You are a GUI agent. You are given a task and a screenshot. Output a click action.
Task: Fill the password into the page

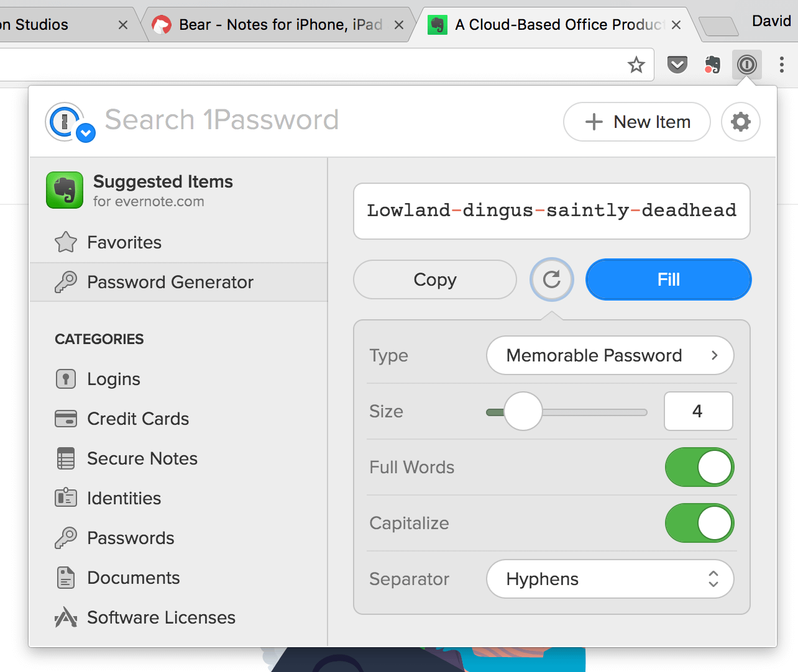[668, 279]
